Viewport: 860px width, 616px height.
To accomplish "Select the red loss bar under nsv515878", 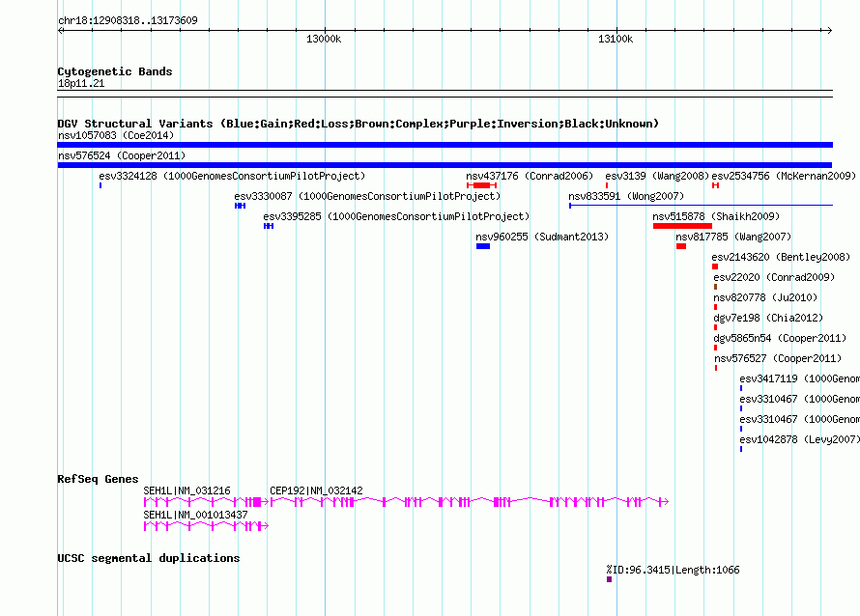I will 683,226.
